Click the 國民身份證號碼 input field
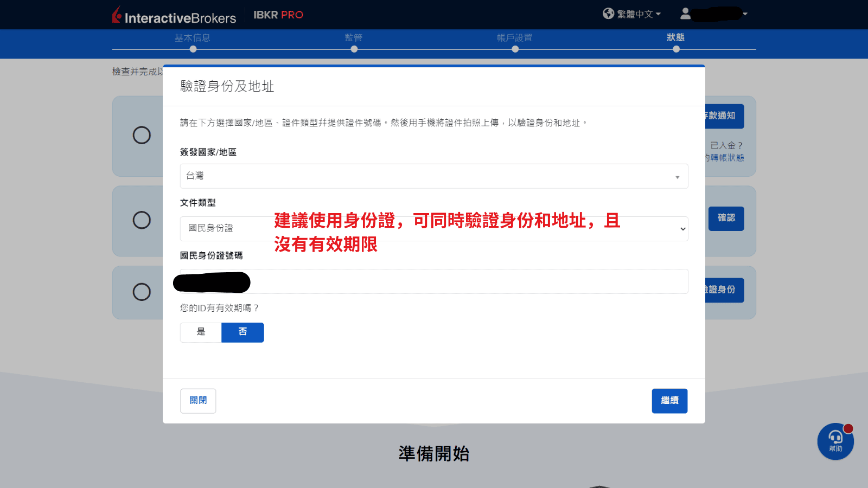The height and width of the screenshot is (488, 868). click(433, 281)
